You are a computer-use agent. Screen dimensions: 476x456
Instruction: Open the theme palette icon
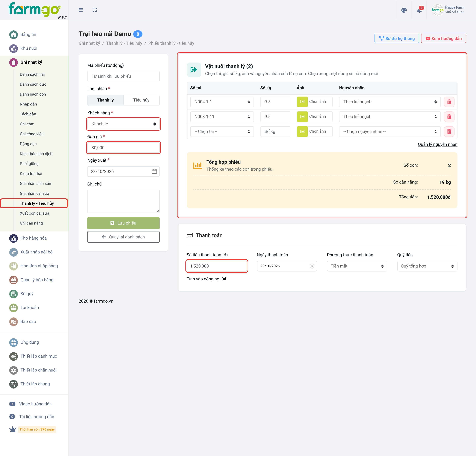[404, 10]
